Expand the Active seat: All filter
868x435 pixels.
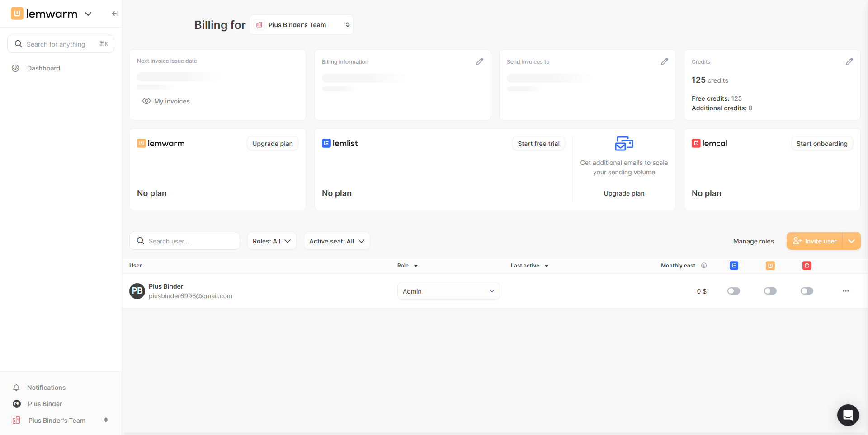(336, 241)
